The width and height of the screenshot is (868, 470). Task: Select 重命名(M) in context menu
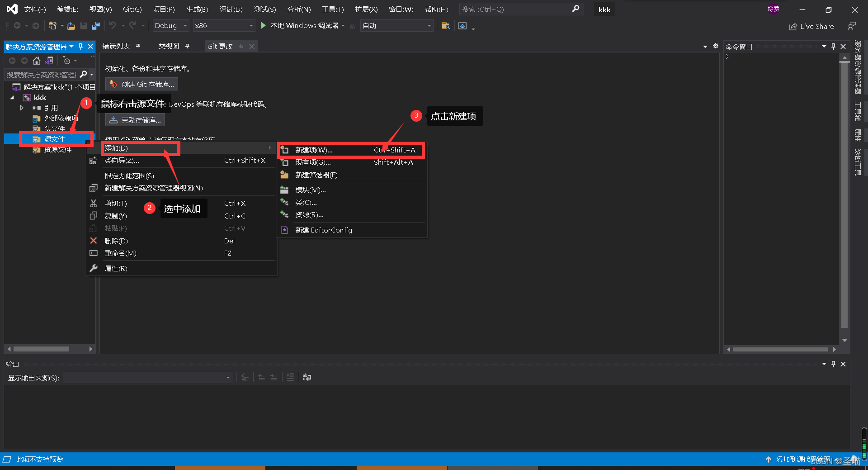tap(181, 253)
